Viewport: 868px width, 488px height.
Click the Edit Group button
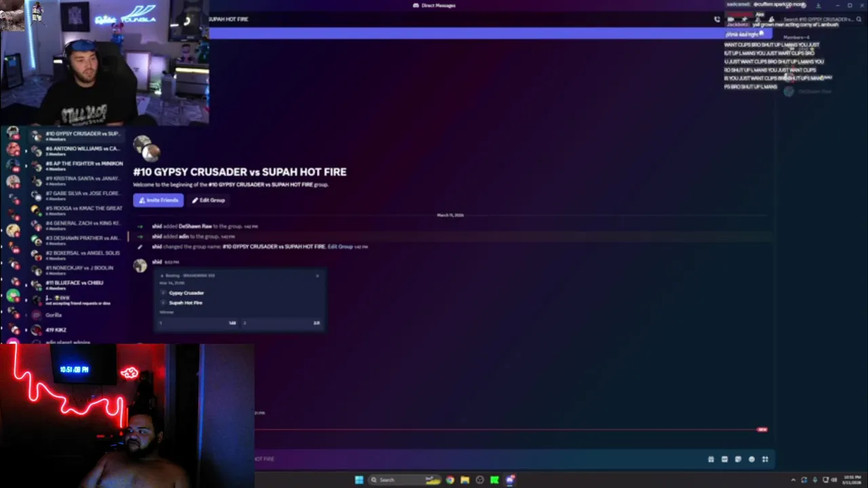click(208, 200)
